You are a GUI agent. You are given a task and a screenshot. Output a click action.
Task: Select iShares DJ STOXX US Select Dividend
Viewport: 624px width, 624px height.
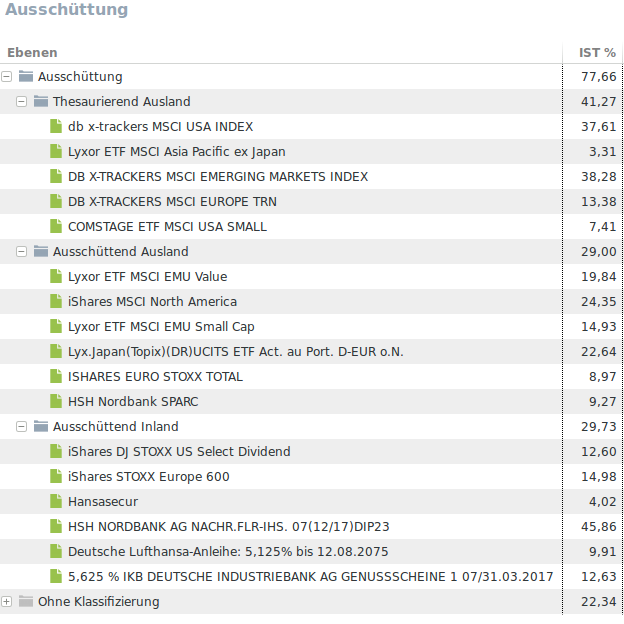click(x=179, y=452)
